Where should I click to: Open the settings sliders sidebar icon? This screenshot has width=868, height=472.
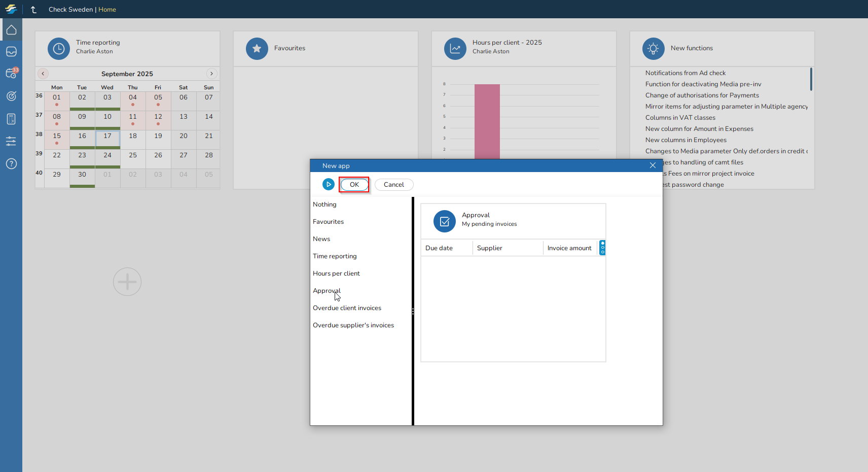[x=11, y=141]
